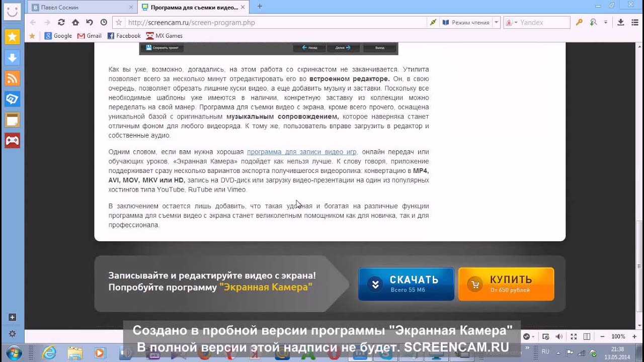Open the Windows Start menu

14,352
